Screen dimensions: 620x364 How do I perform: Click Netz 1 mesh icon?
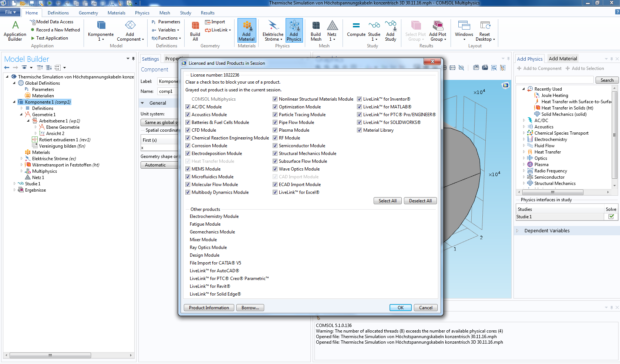click(332, 31)
